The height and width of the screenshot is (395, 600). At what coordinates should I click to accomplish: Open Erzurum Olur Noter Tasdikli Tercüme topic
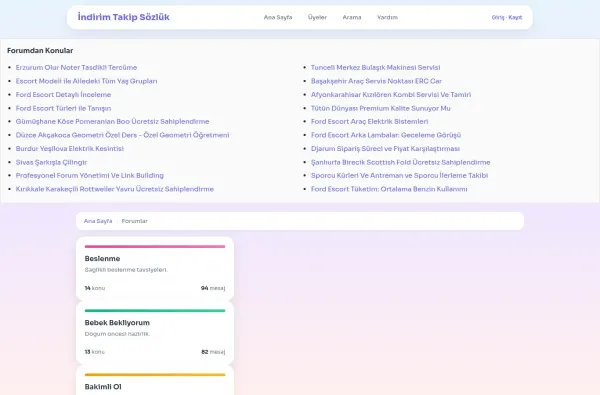pyautogui.click(x=76, y=67)
